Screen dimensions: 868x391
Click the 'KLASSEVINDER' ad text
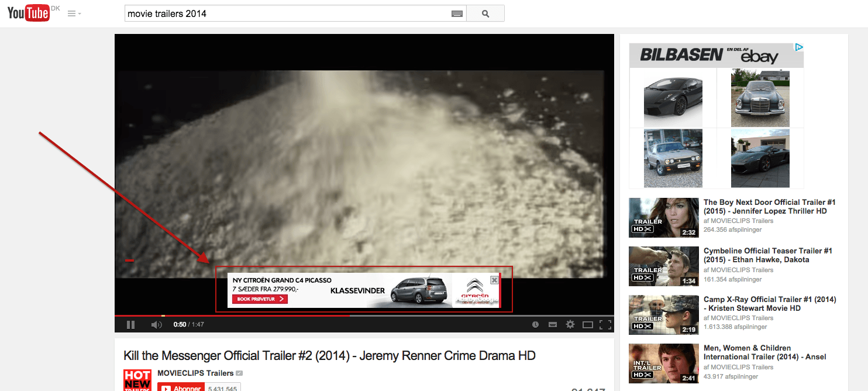coord(357,291)
